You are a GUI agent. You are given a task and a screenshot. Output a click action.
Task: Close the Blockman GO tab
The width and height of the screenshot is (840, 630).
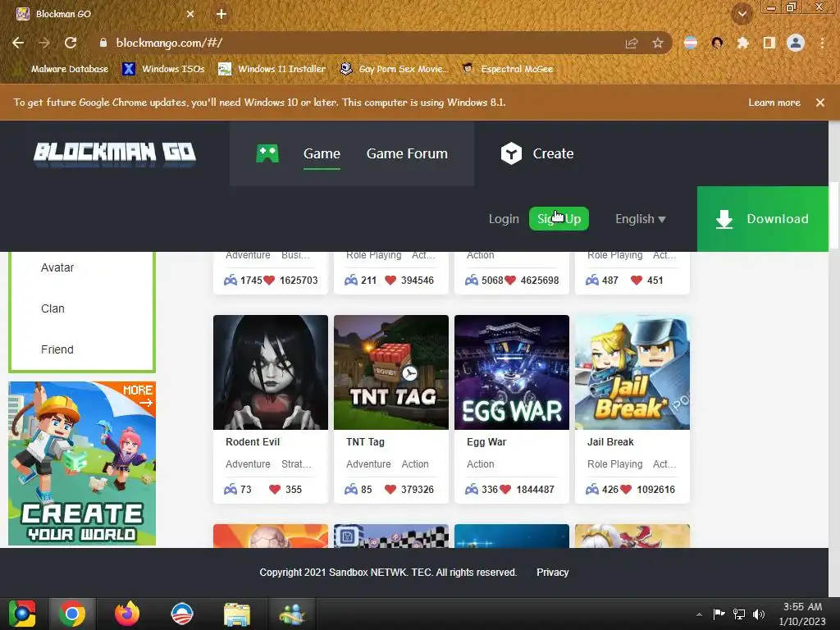pos(190,14)
